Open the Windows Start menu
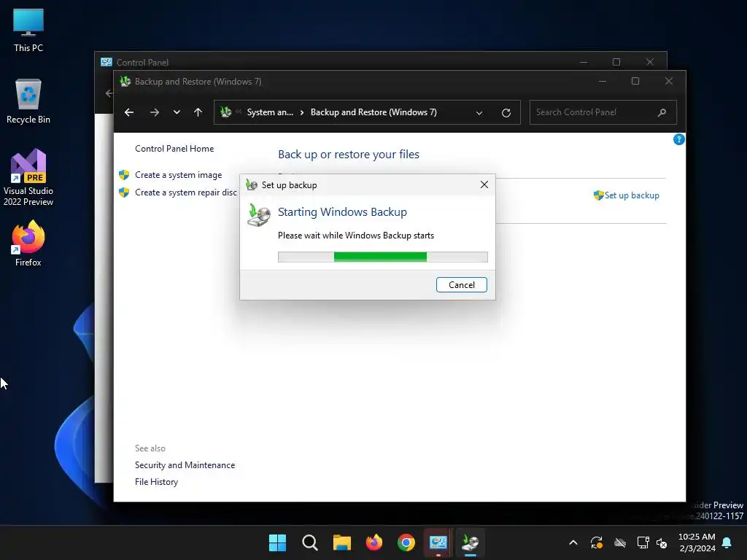 click(x=277, y=542)
